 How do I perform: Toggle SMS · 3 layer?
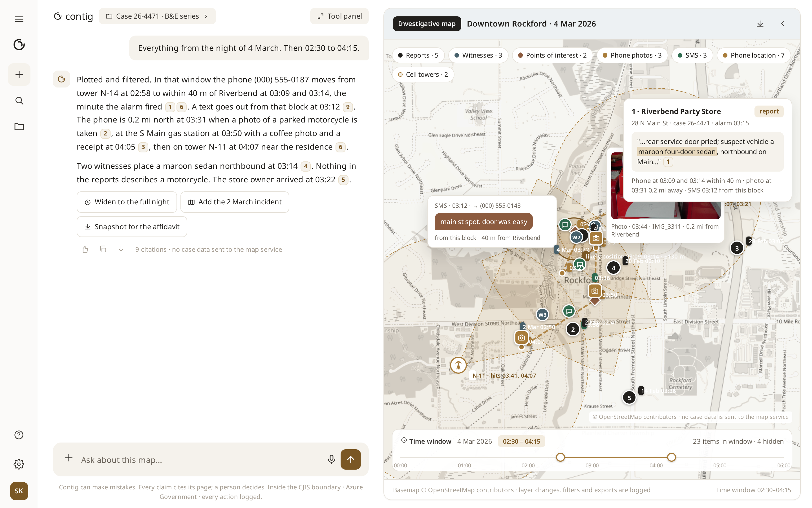(x=692, y=55)
